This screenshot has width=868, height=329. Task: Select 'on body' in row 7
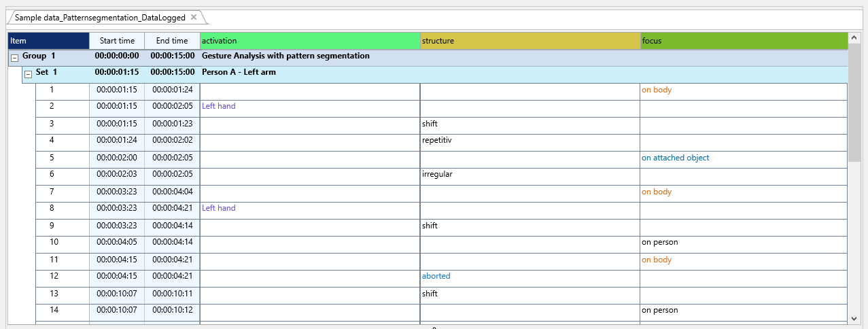click(x=657, y=192)
